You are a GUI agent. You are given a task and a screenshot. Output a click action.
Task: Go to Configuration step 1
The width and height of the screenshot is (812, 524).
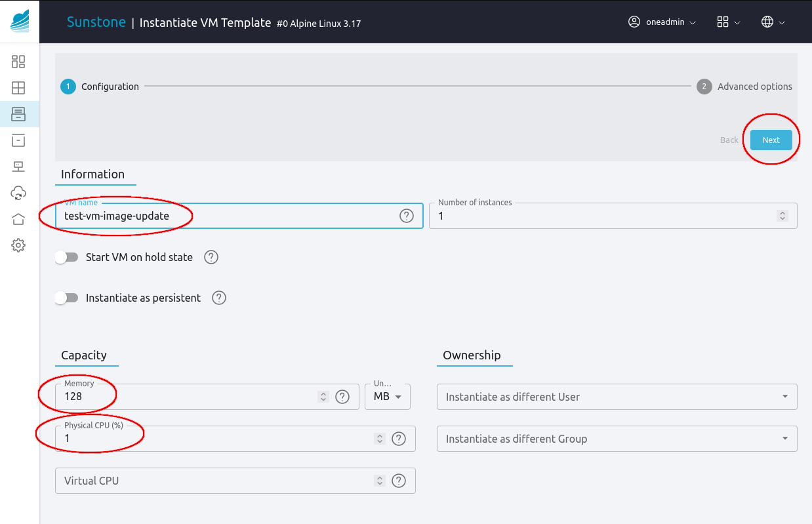pos(100,87)
